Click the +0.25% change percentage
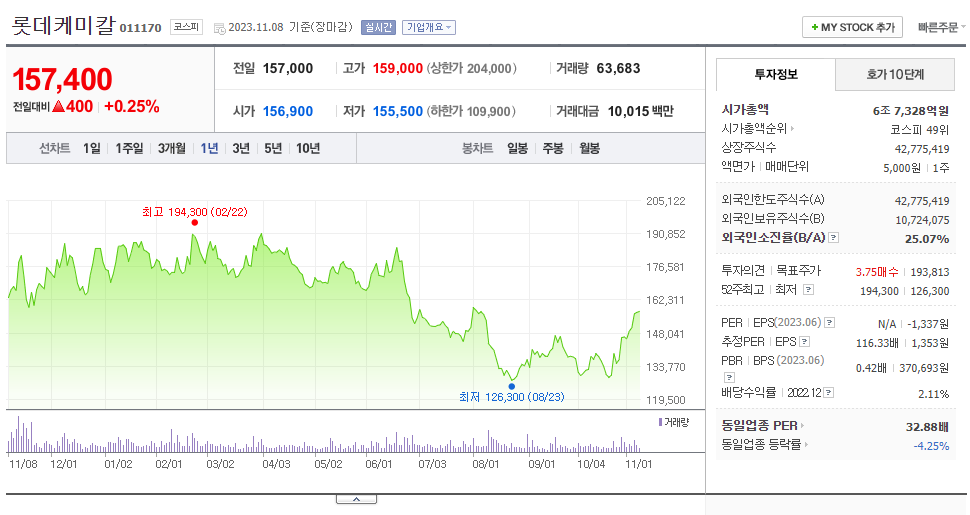The height and width of the screenshot is (515, 970). tap(132, 106)
